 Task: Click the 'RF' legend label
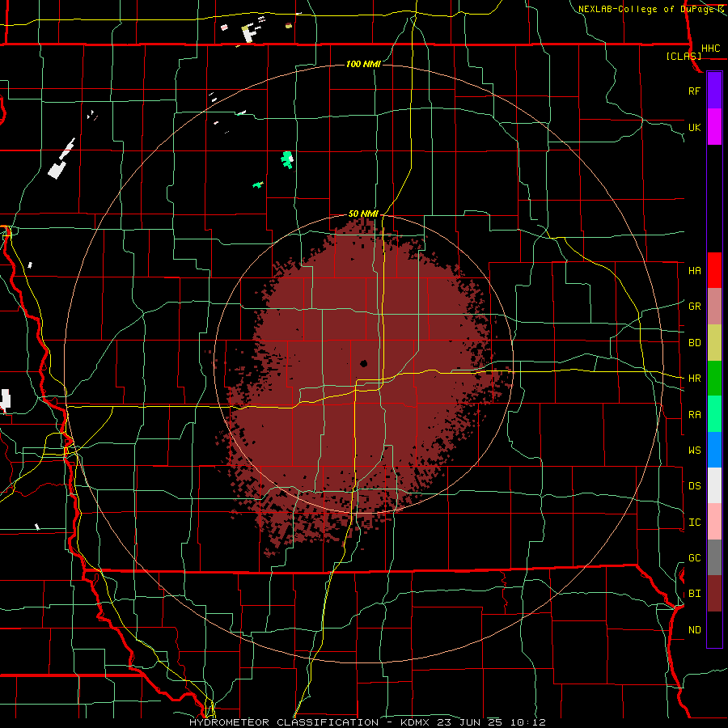point(695,91)
